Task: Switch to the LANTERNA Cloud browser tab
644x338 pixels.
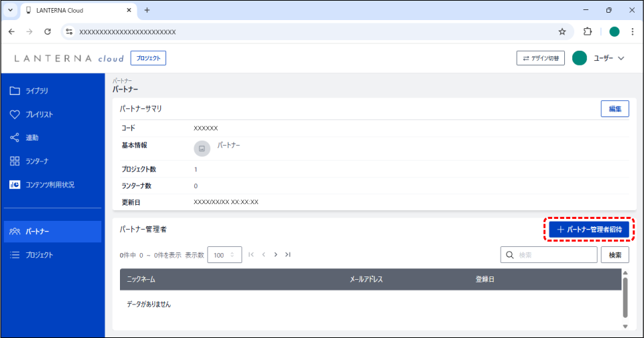Action: pos(74,10)
